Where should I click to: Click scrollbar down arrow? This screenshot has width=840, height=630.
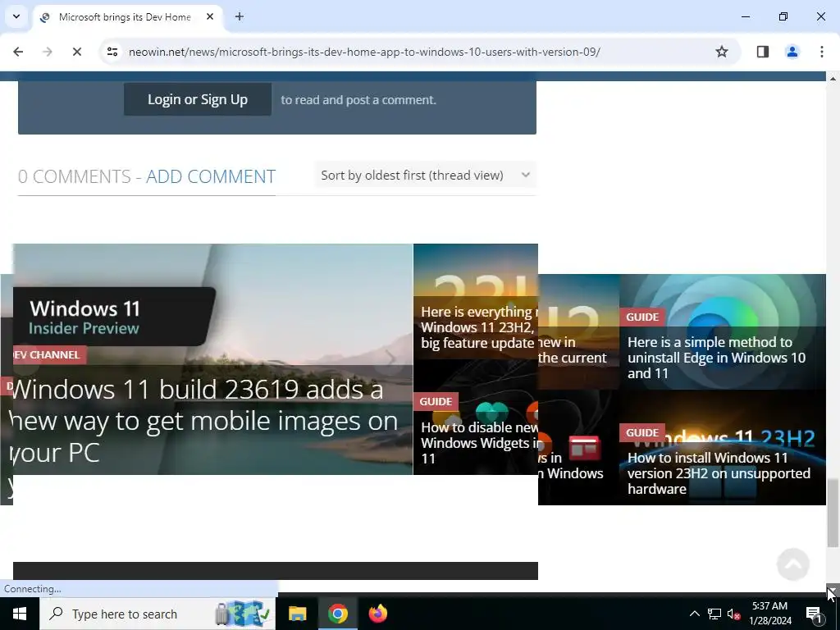point(833,589)
